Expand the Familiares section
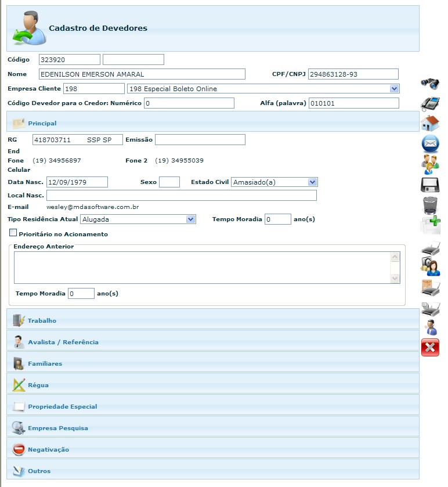 (213, 362)
